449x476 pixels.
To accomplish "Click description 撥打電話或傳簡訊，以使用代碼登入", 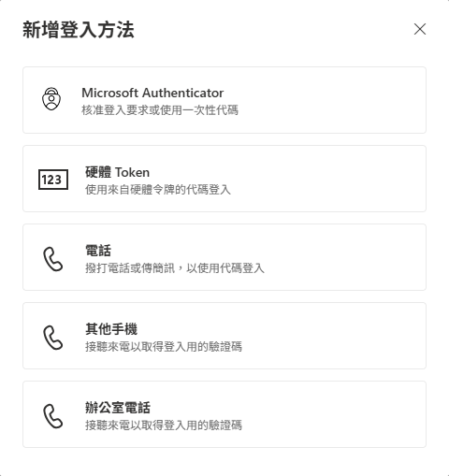I will tap(175, 268).
